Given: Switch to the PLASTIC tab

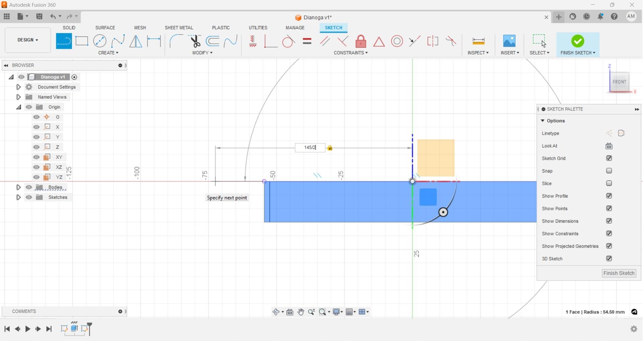Looking at the screenshot, I should coord(221,28).
